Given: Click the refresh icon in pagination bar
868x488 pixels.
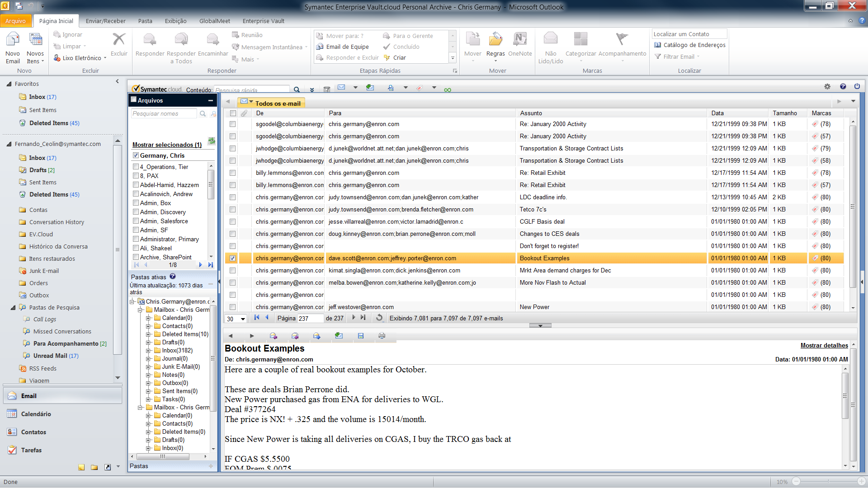Looking at the screenshot, I should coord(380,318).
